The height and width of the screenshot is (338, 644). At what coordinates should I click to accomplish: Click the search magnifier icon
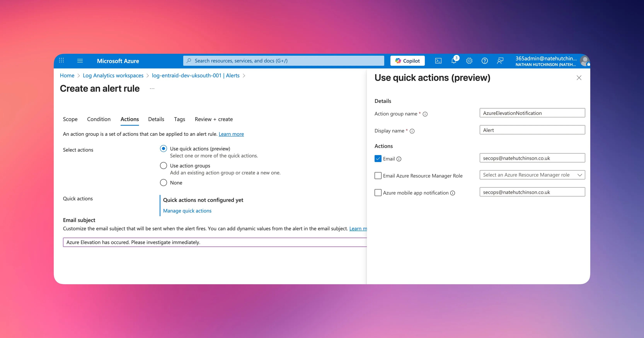189,61
